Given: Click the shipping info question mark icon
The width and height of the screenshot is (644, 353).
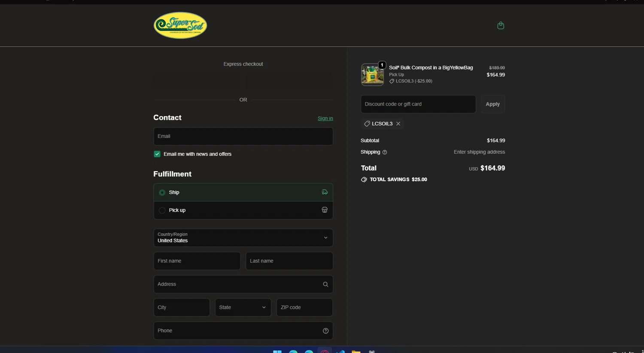Looking at the screenshot, I should point(385,152).
